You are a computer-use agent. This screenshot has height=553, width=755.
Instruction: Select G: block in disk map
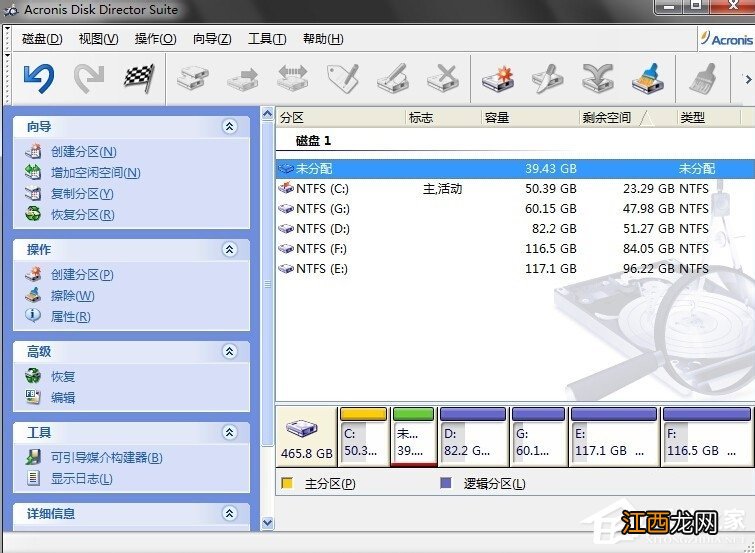pos(539,436)
